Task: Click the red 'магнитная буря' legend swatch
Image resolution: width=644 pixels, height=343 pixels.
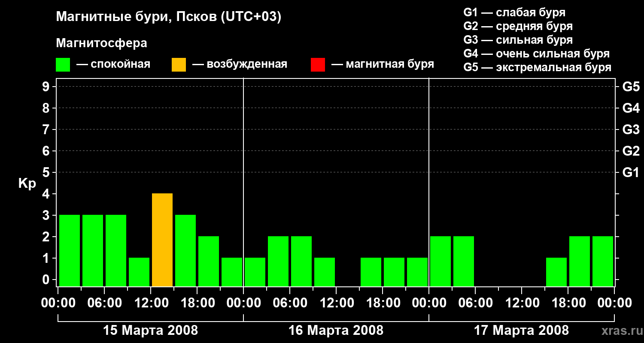Action: (x=318, y=65)
